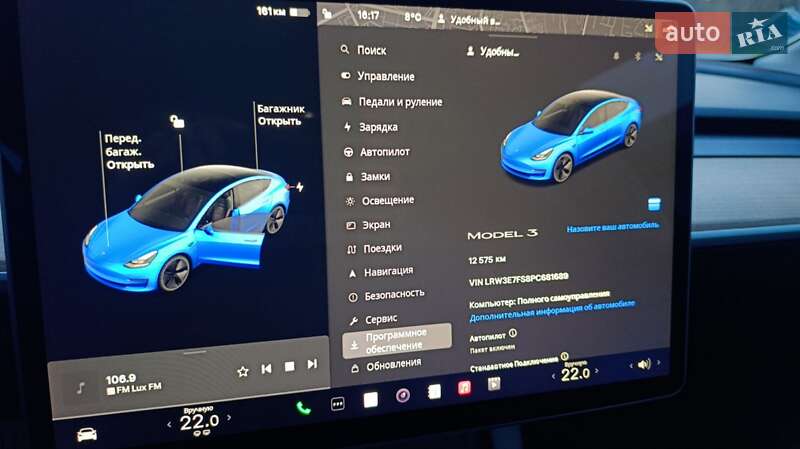Open driver climate at 22.0 reading

(x=199, y=421)
